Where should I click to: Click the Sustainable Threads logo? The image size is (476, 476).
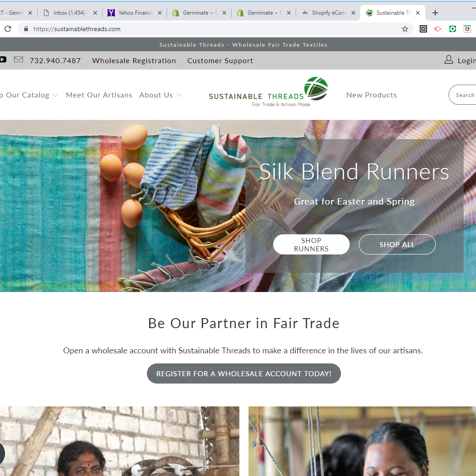click(268, 92)
